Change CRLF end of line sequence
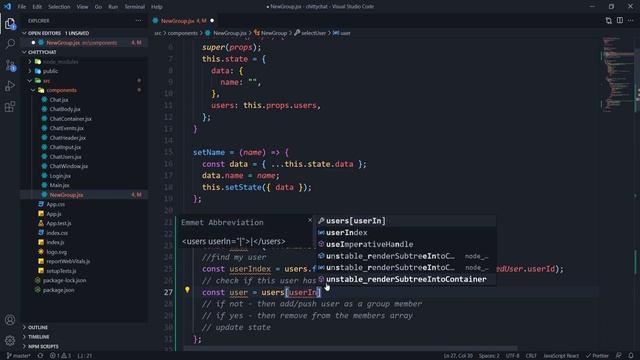The image size is (640, 360). (x=531, y=356)
